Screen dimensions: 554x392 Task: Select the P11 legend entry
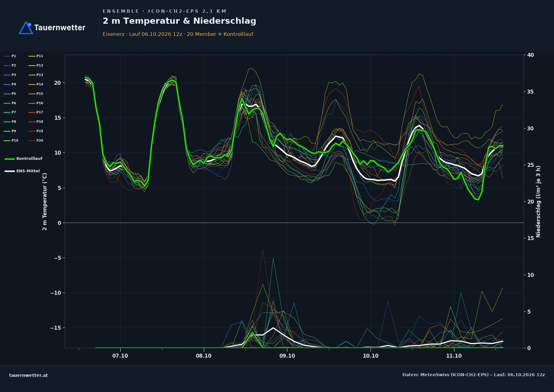click(36, 56)
